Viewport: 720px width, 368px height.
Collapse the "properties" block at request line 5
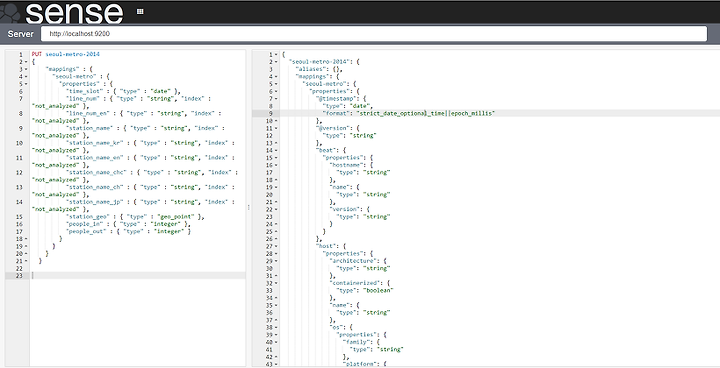click(26, 84)
